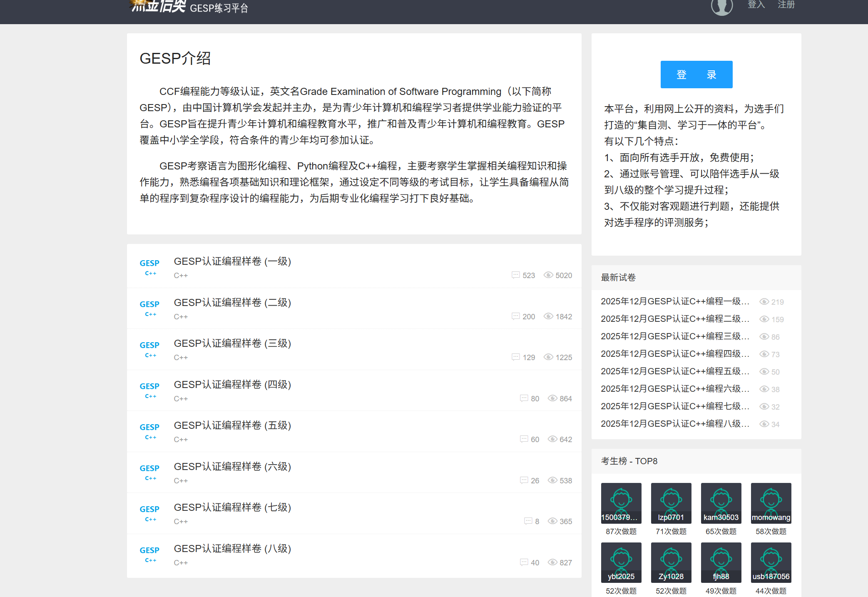Select Zy1028's profile thumbnail

click(x=671, y=562)
